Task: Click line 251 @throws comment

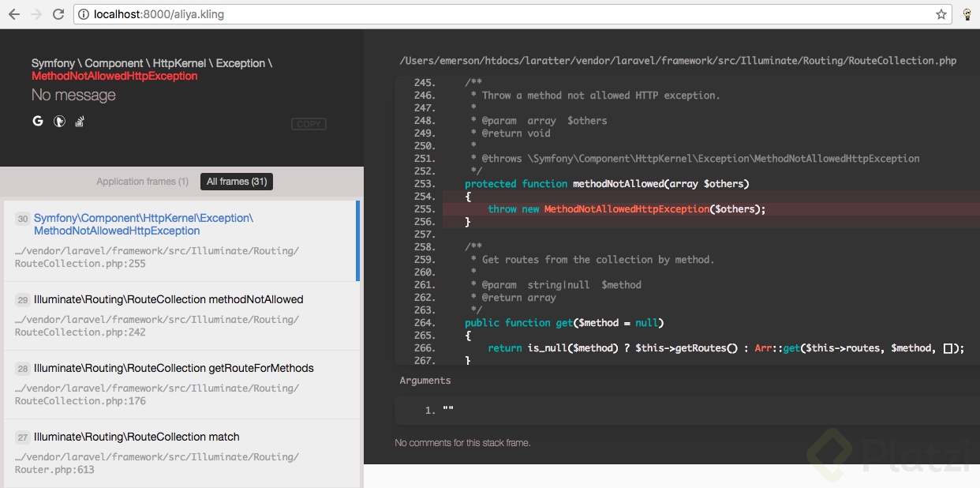Action: [x=695, y=159]
